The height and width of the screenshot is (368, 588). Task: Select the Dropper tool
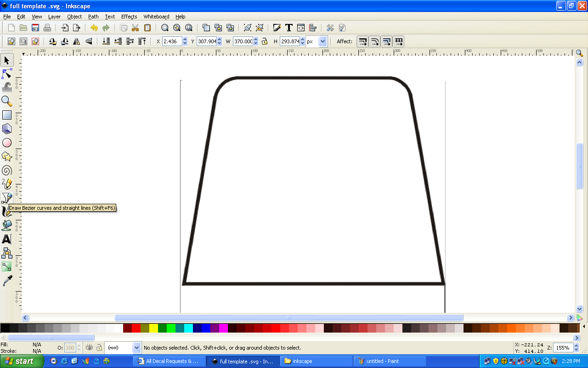coord(7,281)
